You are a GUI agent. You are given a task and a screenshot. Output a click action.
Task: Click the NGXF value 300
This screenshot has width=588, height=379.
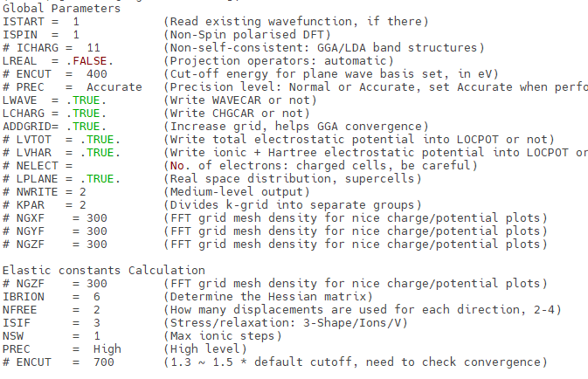(x=97, y=217)
